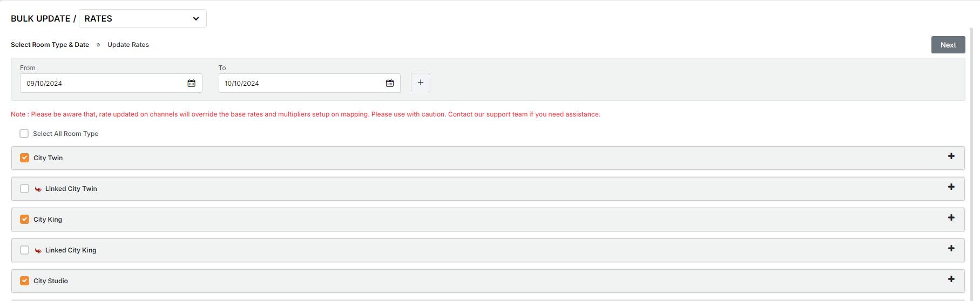The image size is (980, 301).
Task: Go to the Update Rates step
Action: 128,45
